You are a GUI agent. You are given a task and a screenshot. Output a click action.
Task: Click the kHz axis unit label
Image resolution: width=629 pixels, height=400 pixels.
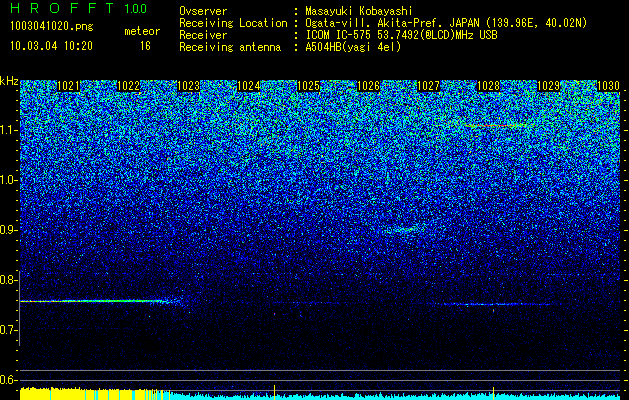[9, 81]
